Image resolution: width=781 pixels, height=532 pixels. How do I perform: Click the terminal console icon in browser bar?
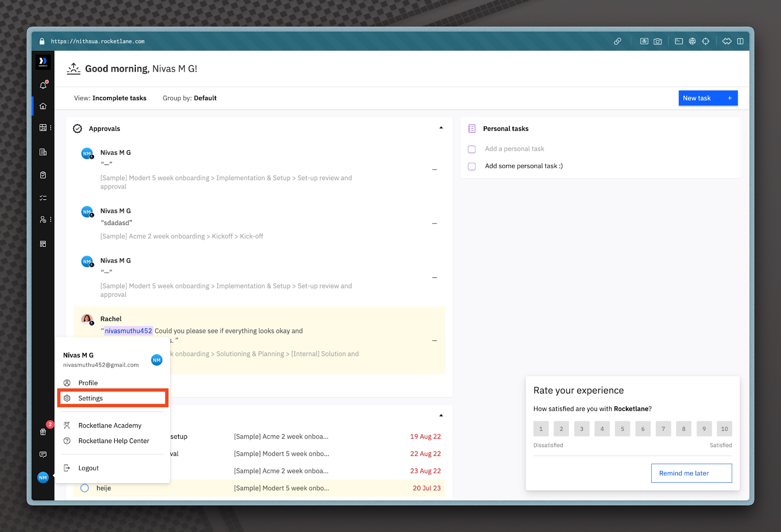tap(679, 41)
